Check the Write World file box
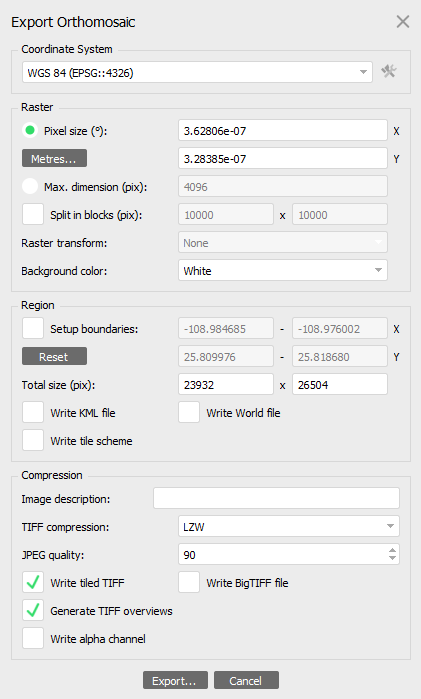This screenshot has height=699, width=421. click(189, 412)
